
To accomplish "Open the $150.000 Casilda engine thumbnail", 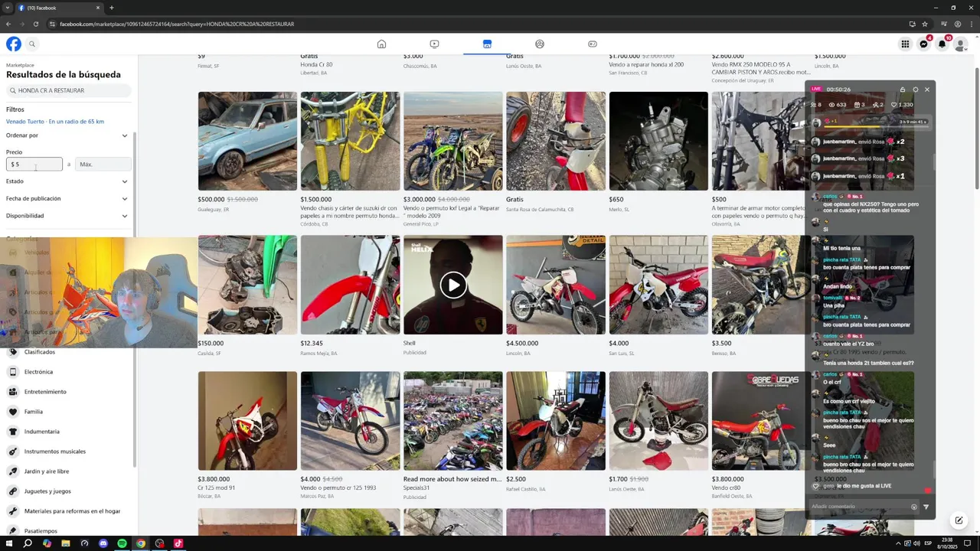I will pyautogui.click(x=247, y=285).
